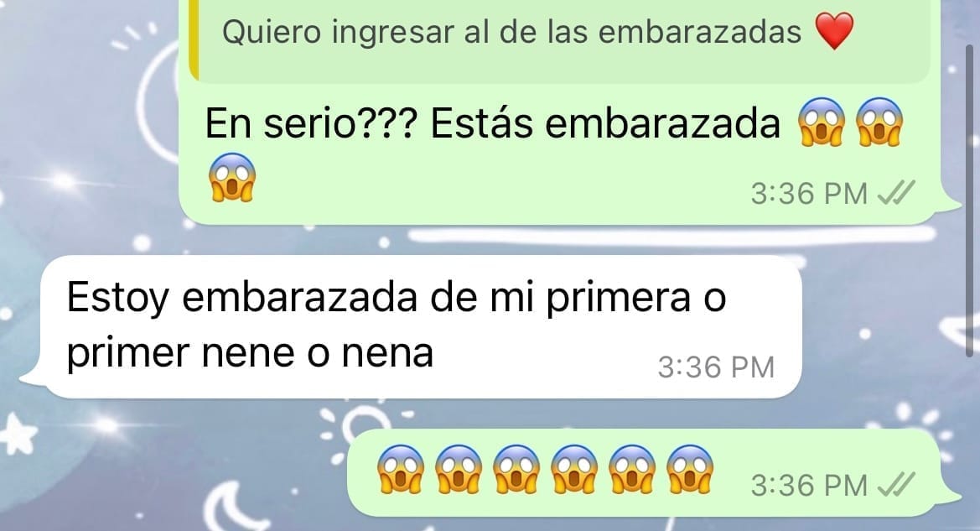
Task: Click the fourth scream emoji in bottom message
Action: point(574,470)
